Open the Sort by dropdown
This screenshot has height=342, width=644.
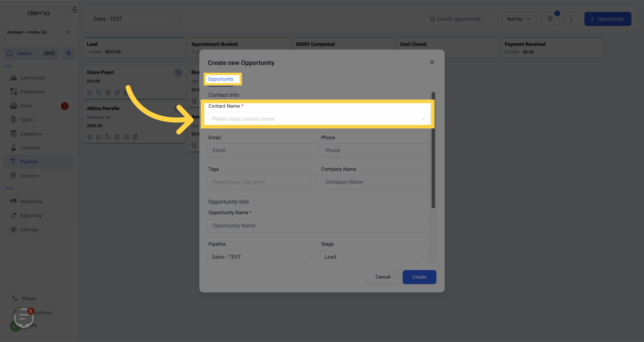pos(518,19)
